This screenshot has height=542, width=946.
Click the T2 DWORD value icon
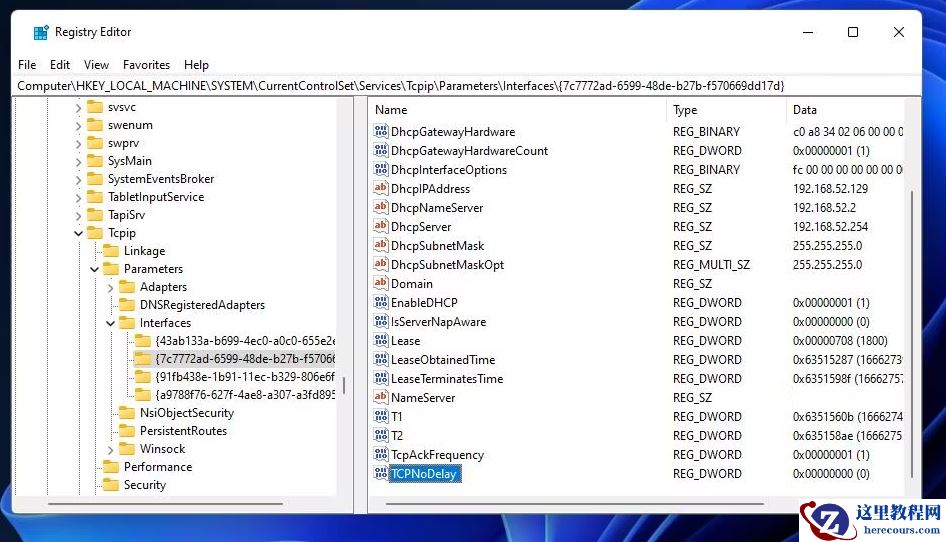coord(381,435)
